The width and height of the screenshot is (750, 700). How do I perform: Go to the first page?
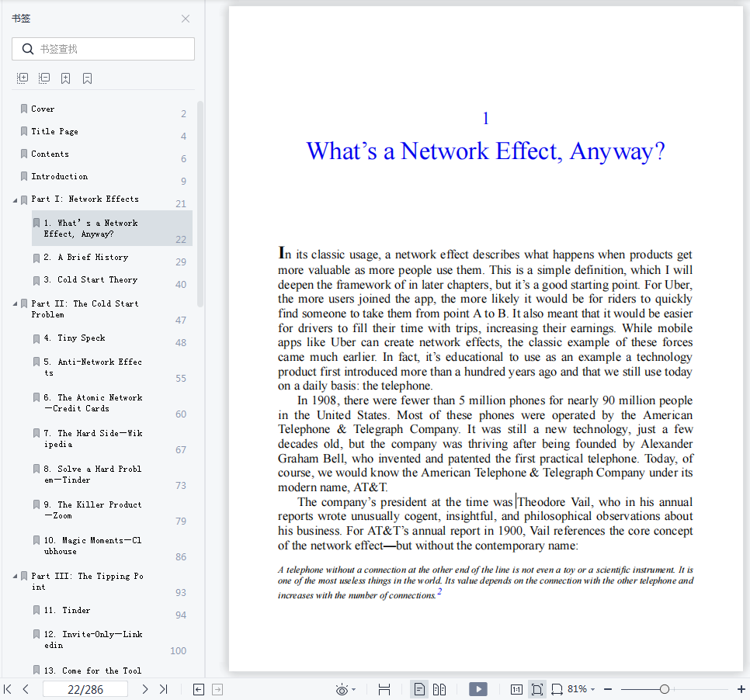pyautogui.click(x=8, y=689)
